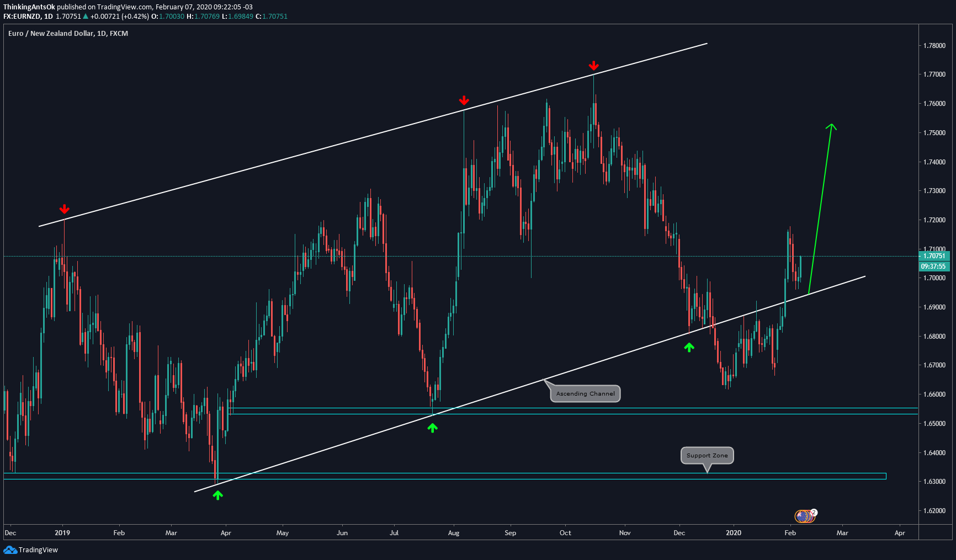Click the FX:EURNZD symbol in the header
Image resolution: width=956 pixels, height=560 pixels.
tap(22, 17)
